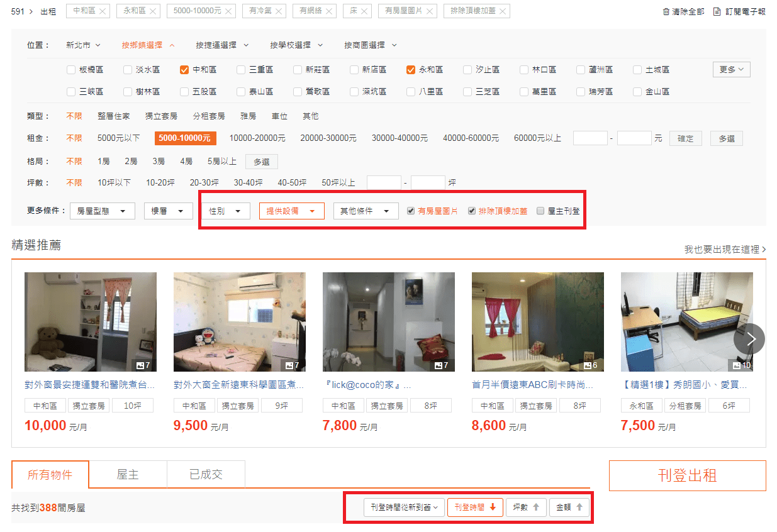
Task: Switch to the 屋主 tab
Action: (128, 475)
